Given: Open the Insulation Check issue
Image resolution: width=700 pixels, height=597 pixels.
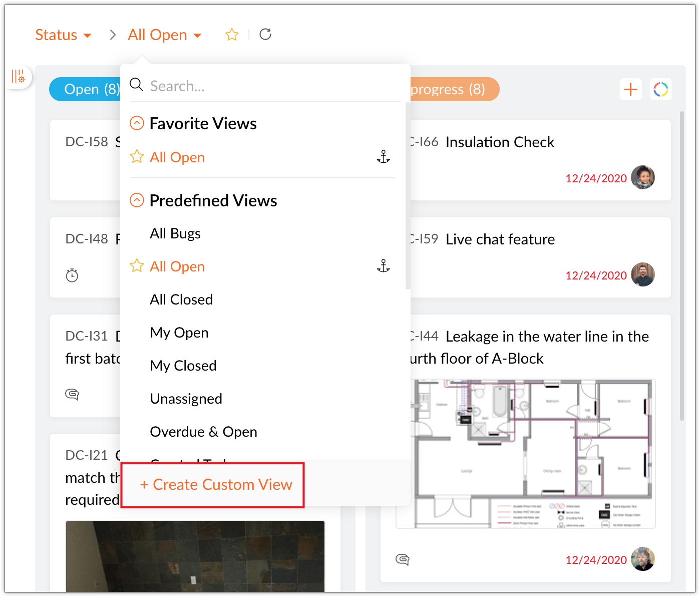Looking at the screenshot, I should click(x=500, y=142).
